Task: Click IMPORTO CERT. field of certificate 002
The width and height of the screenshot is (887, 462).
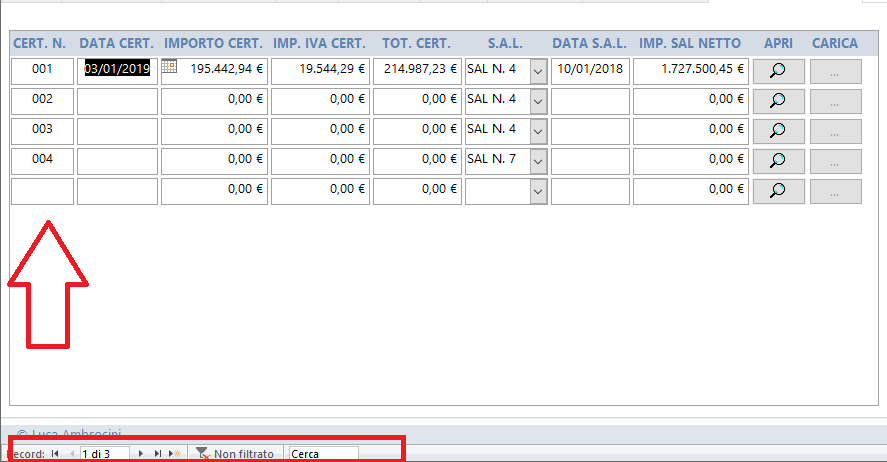Action: [x=214, y=101]
